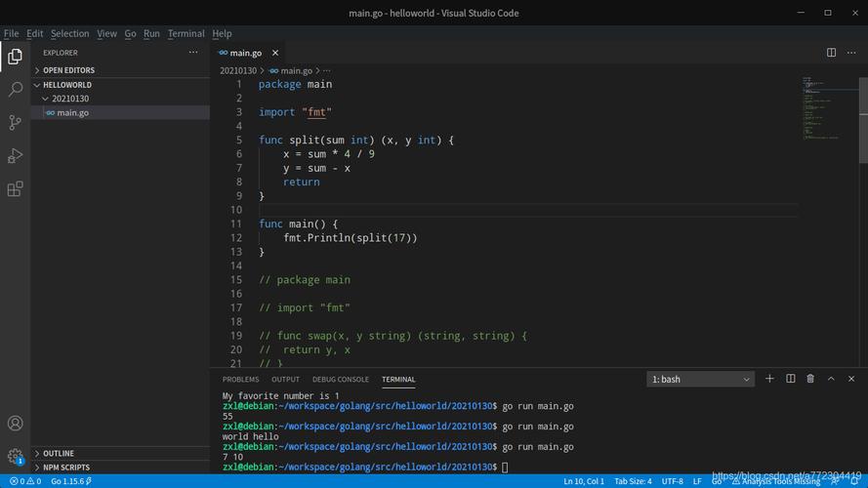Open the File menu
Screen dimensions: 868x488
pos(11,34)
